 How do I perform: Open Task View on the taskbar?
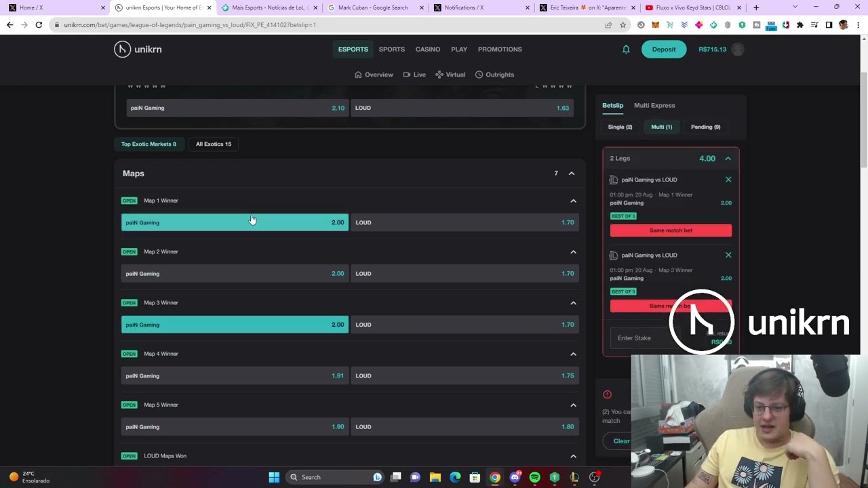point(396,477)
